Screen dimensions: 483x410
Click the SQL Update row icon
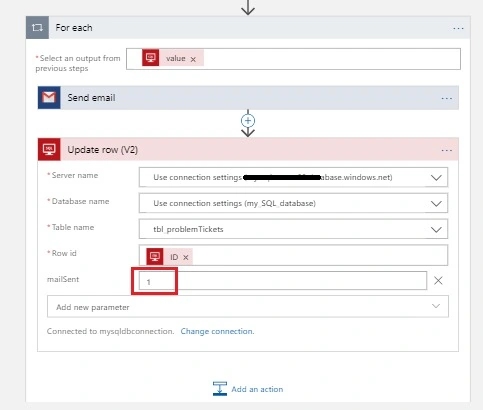(49, 149)
